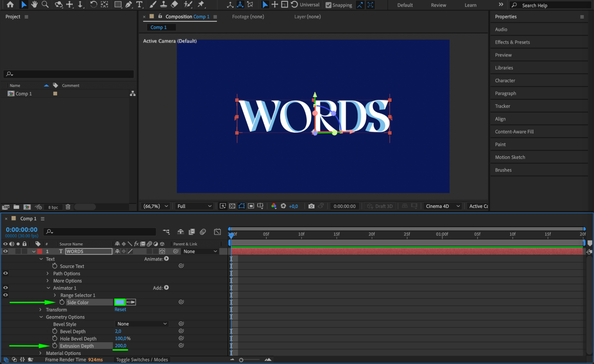594x364 pixels.
Task: Delete selected project item with the trash icon
Action: click(x=68, y=207)
